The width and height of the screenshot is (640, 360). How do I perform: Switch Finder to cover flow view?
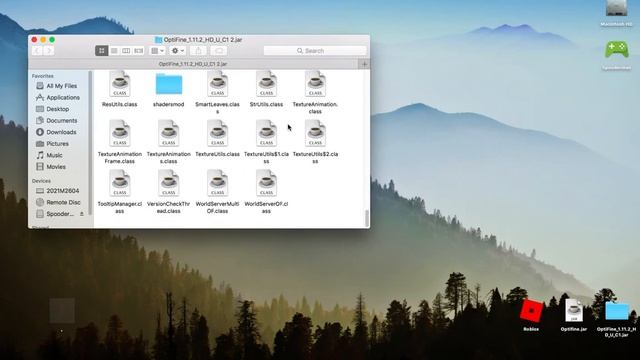pos(139,51)
